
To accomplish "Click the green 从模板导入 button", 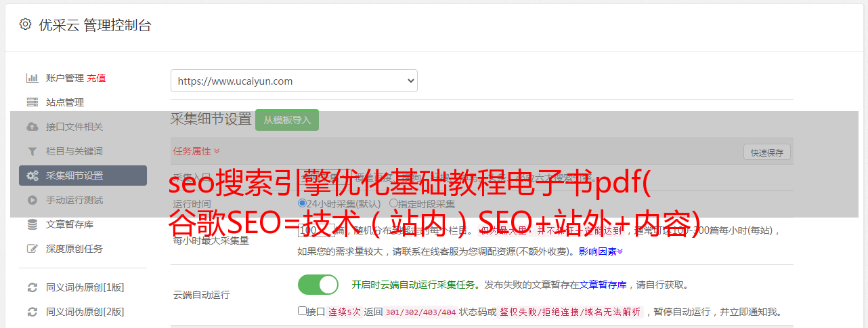I will 287,120.
